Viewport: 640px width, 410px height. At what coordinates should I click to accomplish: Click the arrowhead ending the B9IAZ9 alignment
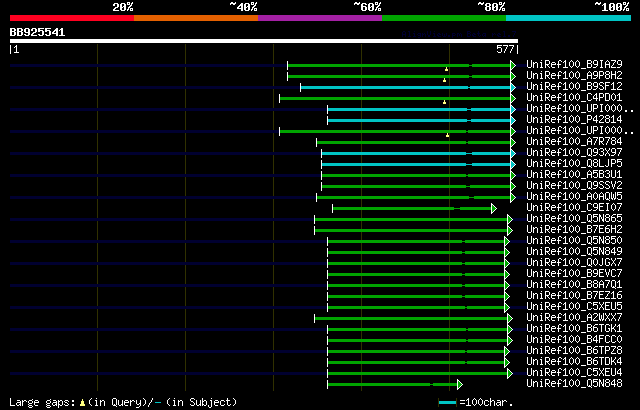(513, 65)
